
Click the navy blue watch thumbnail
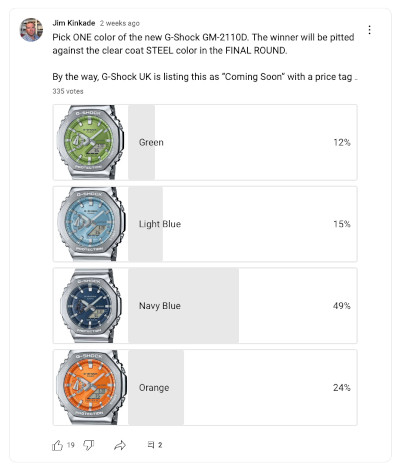coord(91,306)
